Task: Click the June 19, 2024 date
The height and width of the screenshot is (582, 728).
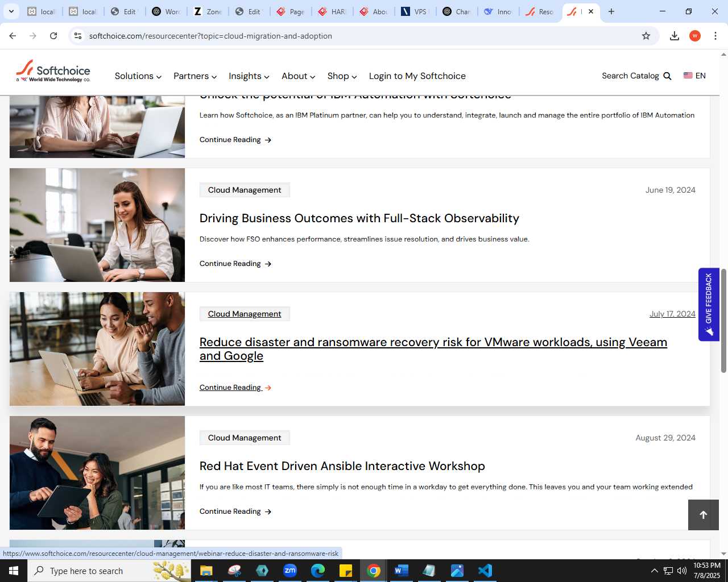Action: 671,190
